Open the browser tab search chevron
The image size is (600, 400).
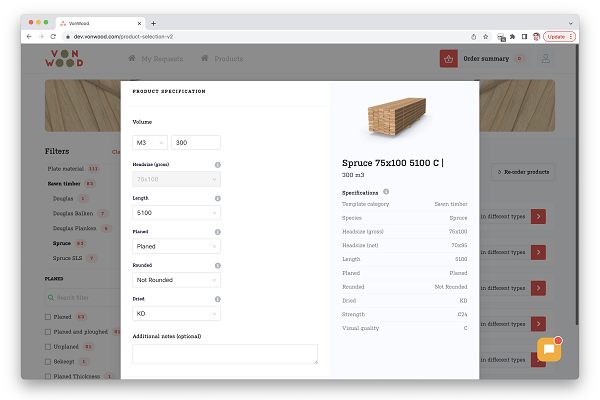[x=571, y=23]
